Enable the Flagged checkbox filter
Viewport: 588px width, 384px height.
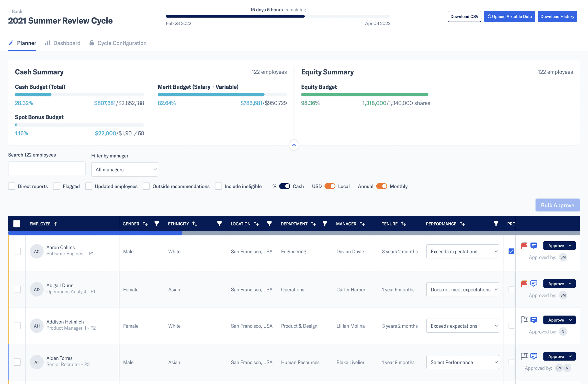pyautogui.click(x=57, y=186)
